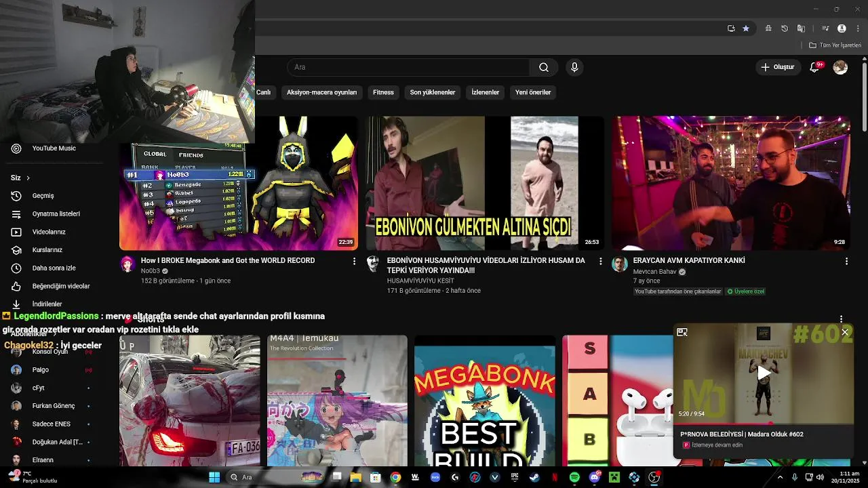The image size is (868, 488).
Task: Open Spotify from the taskbar
Action: click(x=574, y=477)
